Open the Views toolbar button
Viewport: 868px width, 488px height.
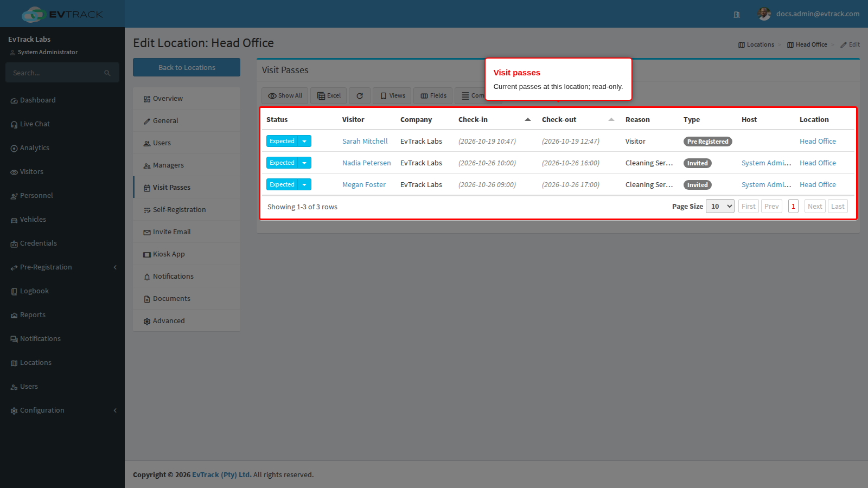[392, 96]
